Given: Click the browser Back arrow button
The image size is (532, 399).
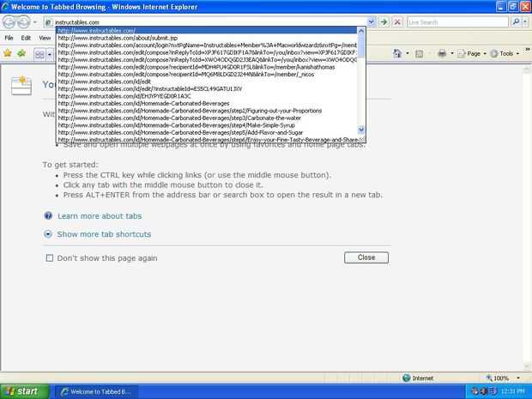Looking at the screenshot, I should [9, 22].
